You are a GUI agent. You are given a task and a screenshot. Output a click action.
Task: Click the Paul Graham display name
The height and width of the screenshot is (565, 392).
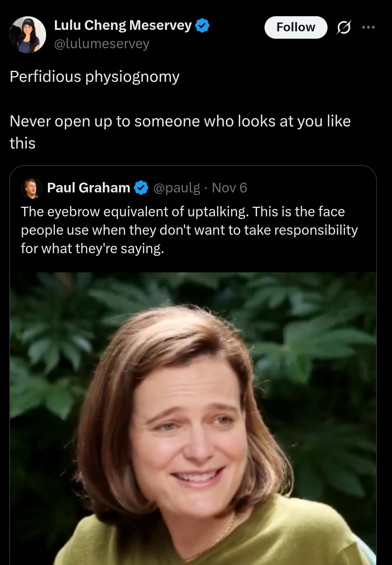pos(88,188)
